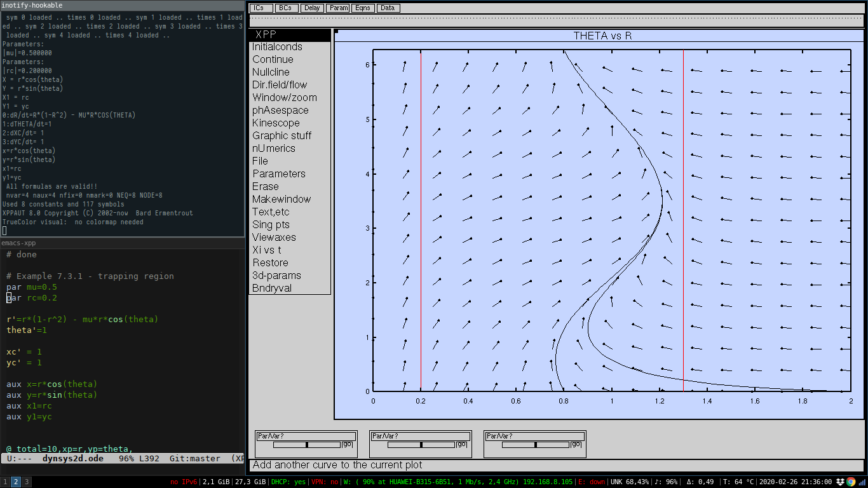Click the 'DHCP: yes' status entry
The height and width of the screenshot is (488, 868).
click(288, 482)
